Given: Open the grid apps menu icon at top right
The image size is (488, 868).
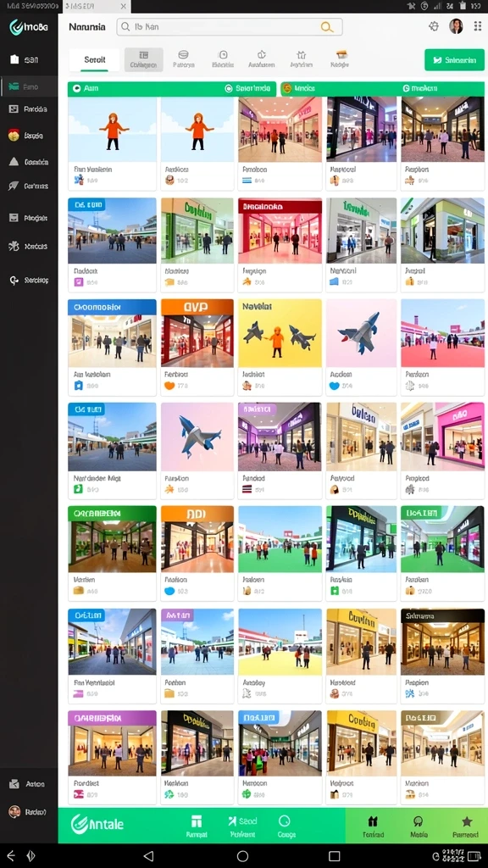Looking at the screenshot, I should [x=478, y=26].
